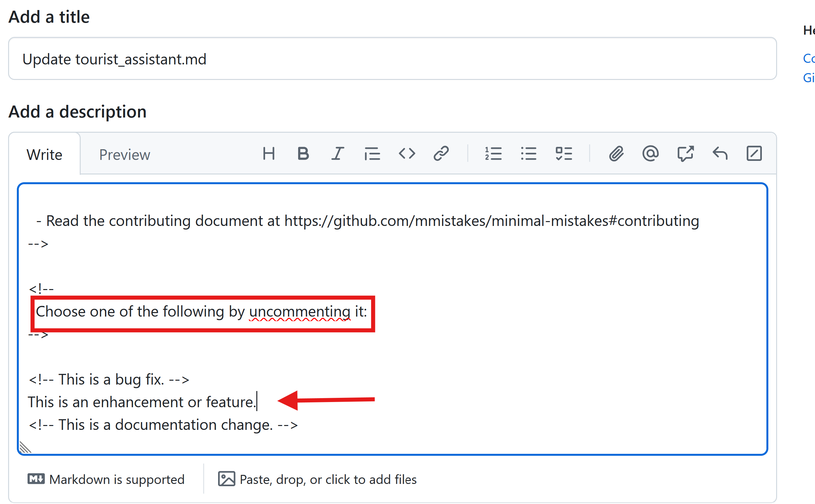Open slash commands with the slash icon
815x504 pixels.
[x=754, y=154]
